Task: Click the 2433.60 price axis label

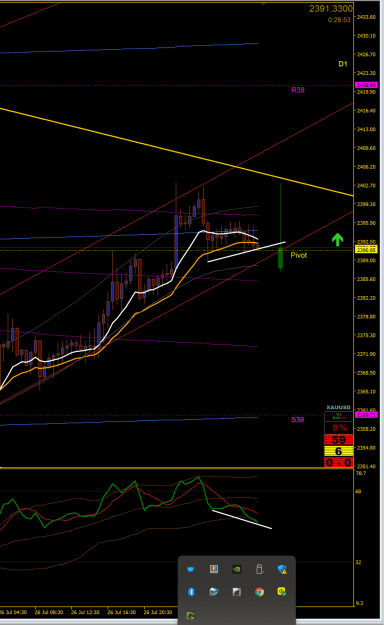Action: [x=366, y=17]
